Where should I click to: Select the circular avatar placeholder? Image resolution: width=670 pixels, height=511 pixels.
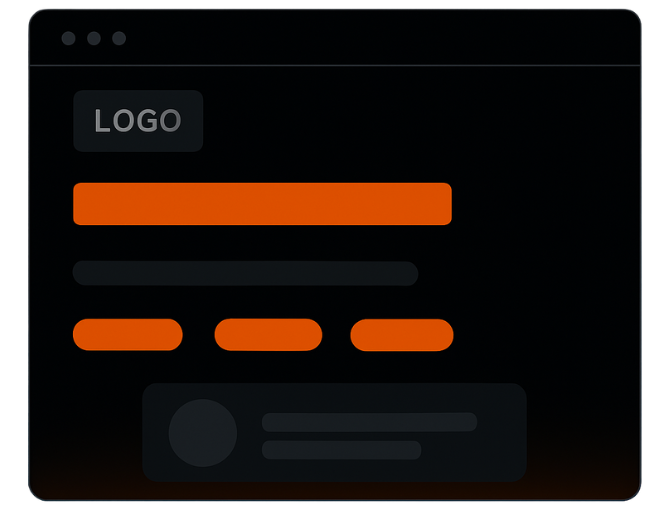click(203, 433)
